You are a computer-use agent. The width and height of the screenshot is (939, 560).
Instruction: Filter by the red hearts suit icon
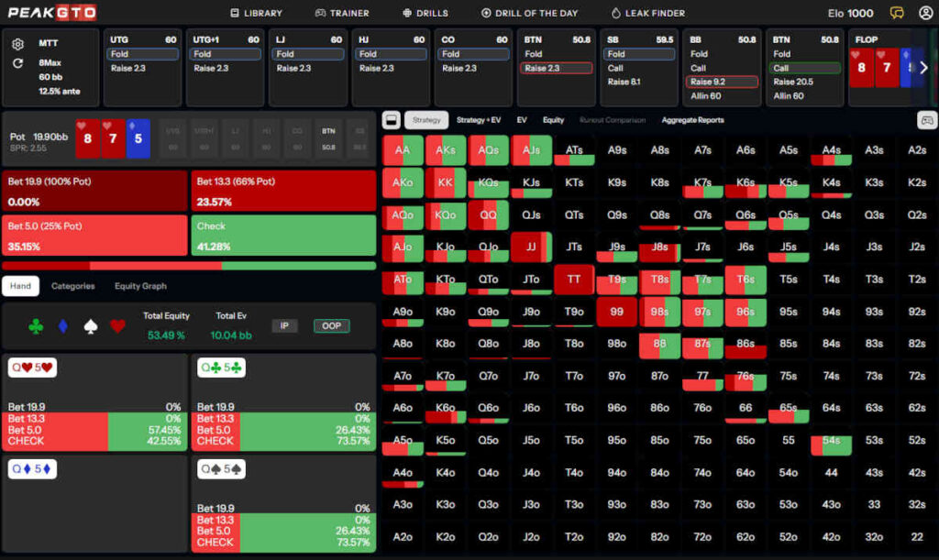click(117, 326)
